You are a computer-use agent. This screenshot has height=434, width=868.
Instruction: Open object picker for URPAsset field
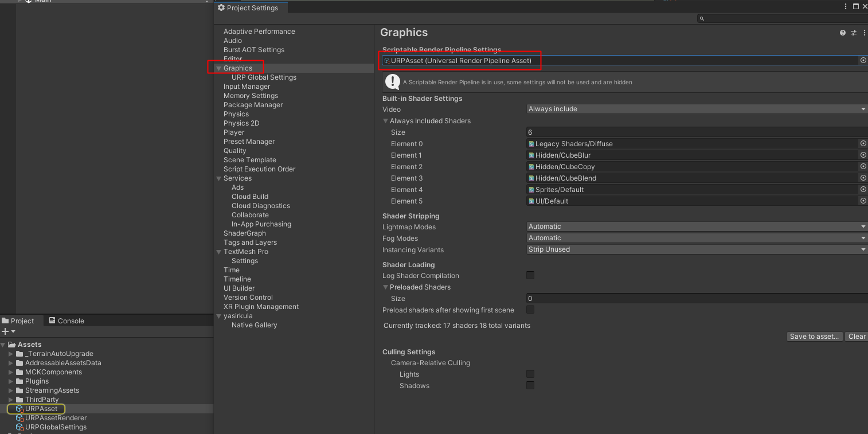(863, 60)
